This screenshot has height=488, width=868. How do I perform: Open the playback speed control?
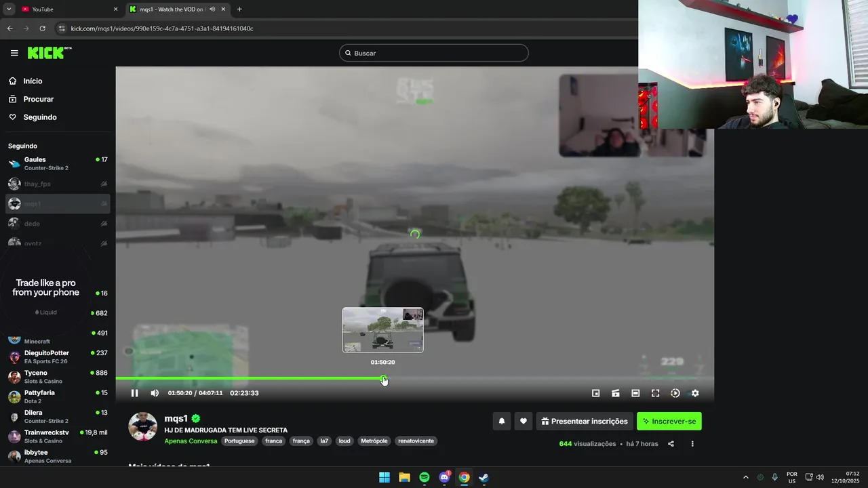[x=675, y=393]
